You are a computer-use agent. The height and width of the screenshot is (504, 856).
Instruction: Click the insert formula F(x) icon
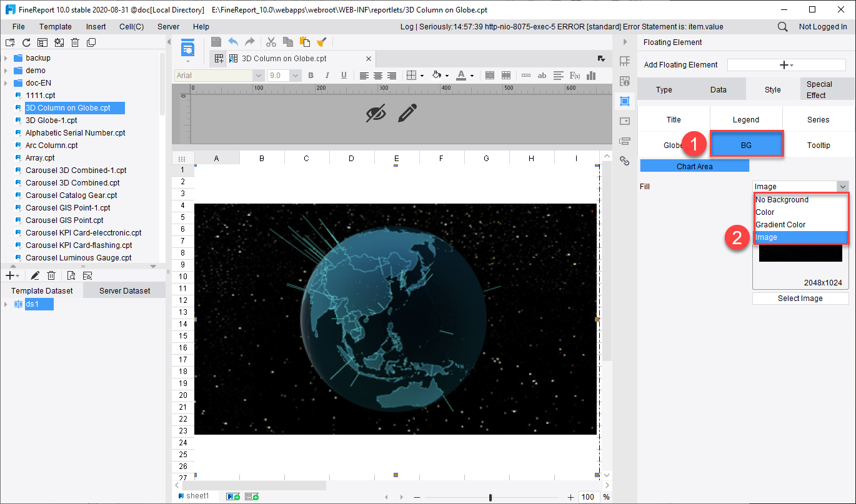coord(575,76)
